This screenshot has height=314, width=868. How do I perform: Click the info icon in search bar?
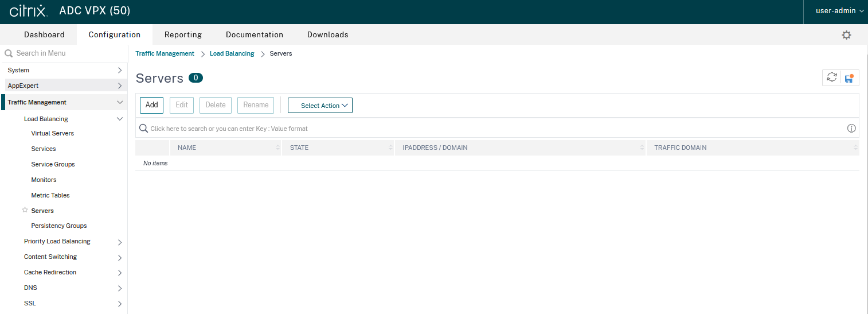coord(851,129)
